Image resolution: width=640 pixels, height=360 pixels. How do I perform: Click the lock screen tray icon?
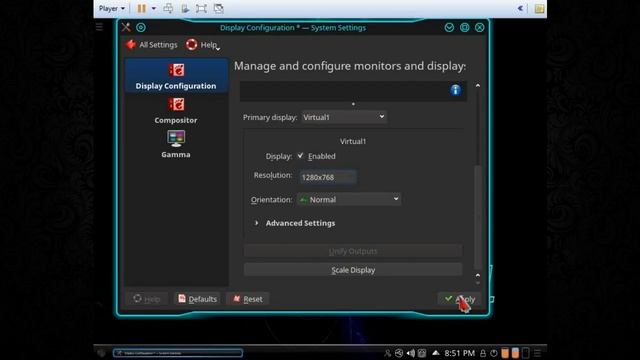pos(483,353)
